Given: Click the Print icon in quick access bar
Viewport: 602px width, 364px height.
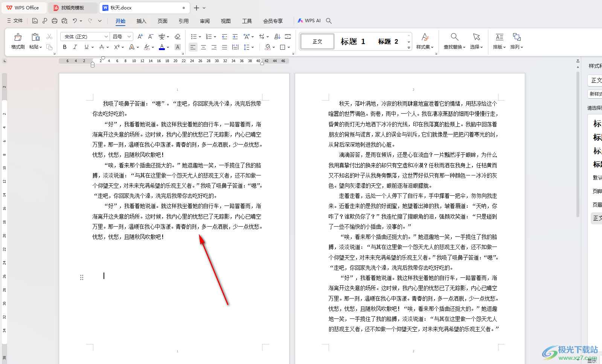Looking at the screenshot, I should point(55,21).
